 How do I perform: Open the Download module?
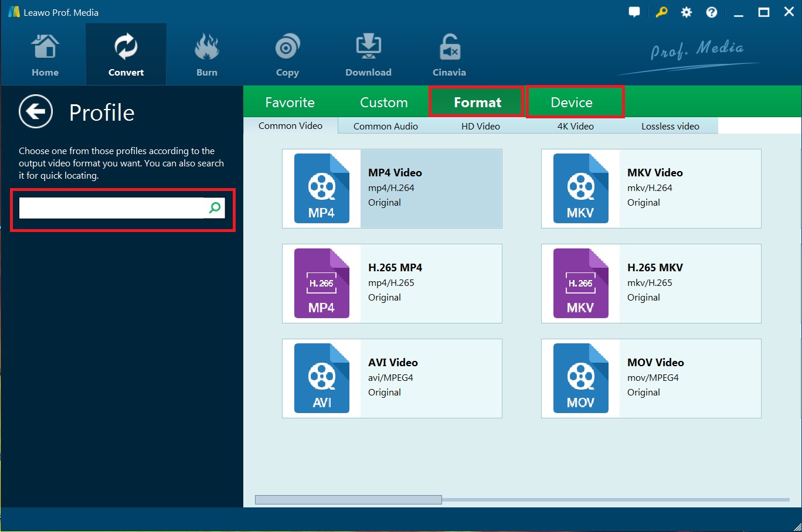[x=368, y=54]
